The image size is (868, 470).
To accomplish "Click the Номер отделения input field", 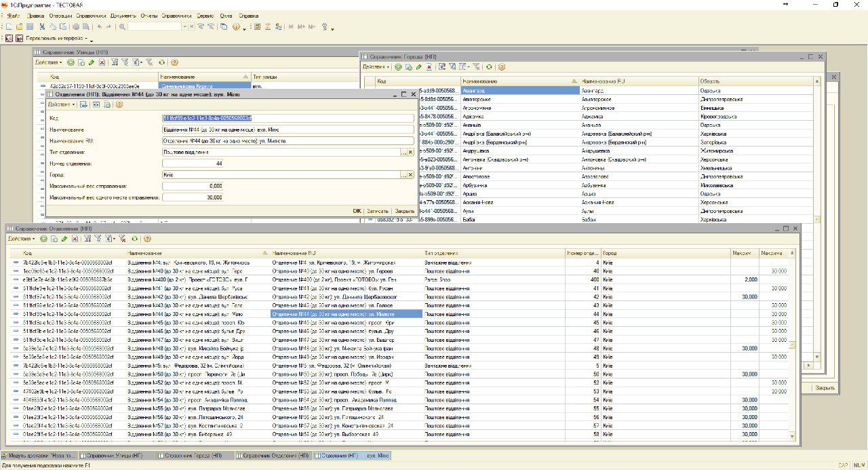I will (193, 163).
